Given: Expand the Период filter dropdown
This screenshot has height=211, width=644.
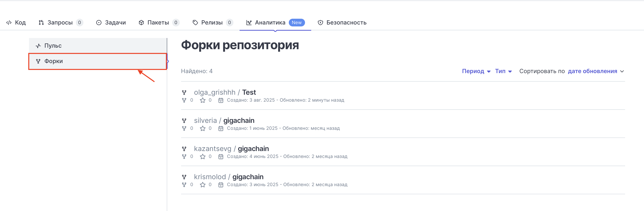Looking at the screenshot, I should coord(476,71).
